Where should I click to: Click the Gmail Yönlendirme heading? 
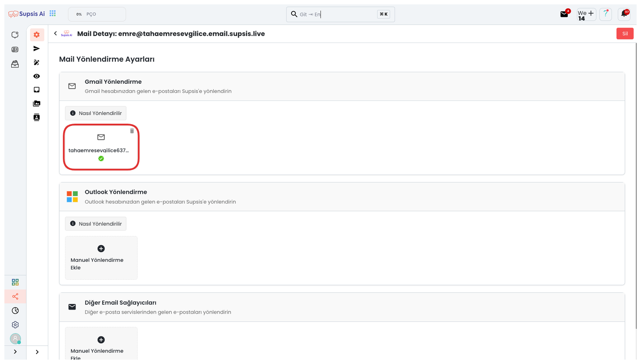[113, 82]
